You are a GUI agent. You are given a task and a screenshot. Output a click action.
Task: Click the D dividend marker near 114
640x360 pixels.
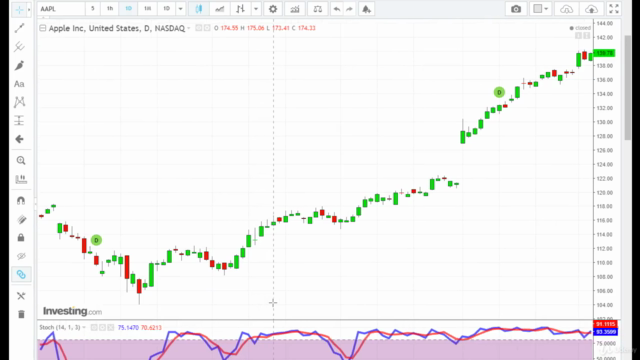[96, 240]
